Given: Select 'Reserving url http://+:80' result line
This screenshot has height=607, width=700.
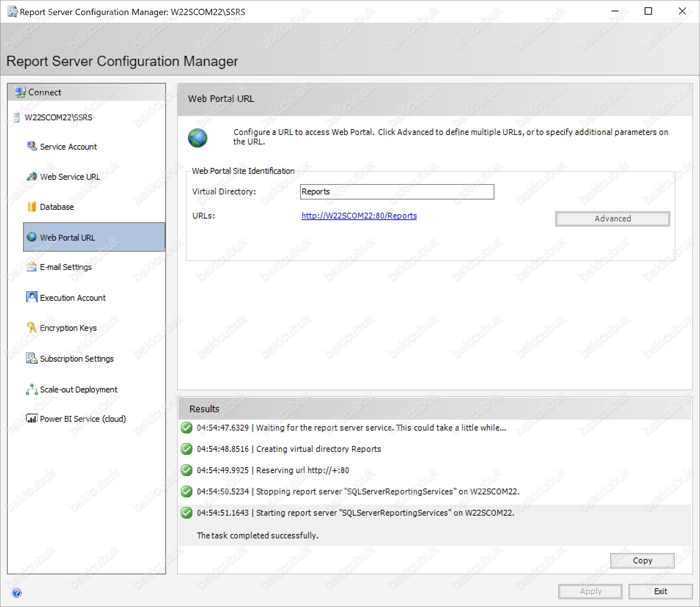Looking at the screenshot, I should 273,470.
